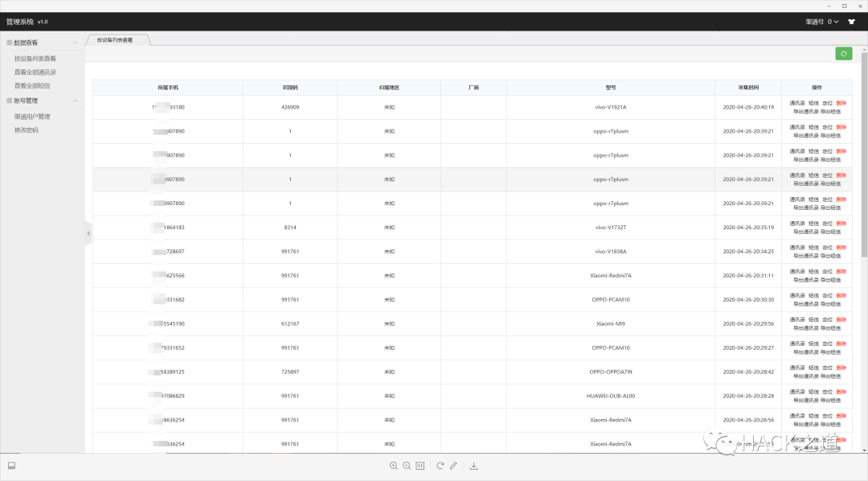Click zoom in magnifier in bottom toolbar
Image resolution: width=868 pixels, height=481 pixels.
(x=394, y=466)
